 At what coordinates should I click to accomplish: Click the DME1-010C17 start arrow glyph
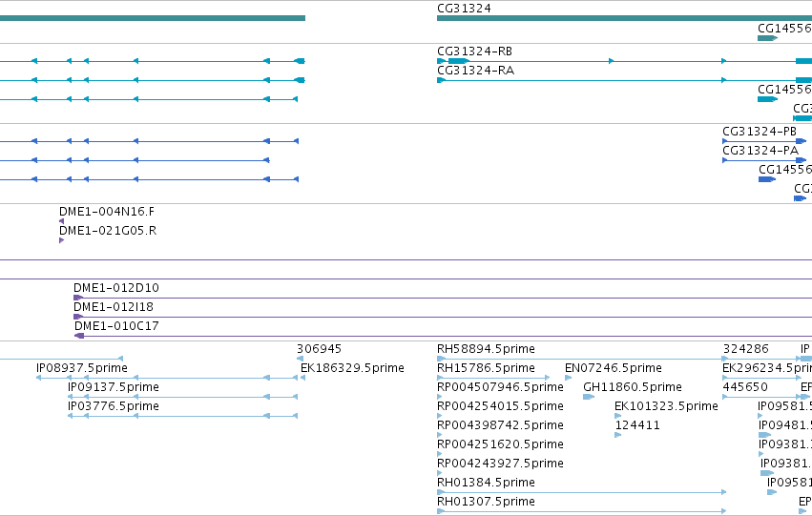[79, 336]
